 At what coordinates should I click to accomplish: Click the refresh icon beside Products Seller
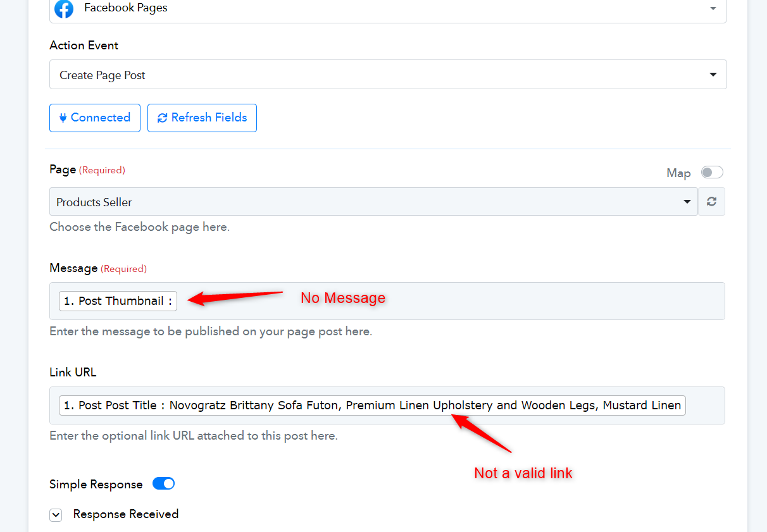(x=712, y=202)
